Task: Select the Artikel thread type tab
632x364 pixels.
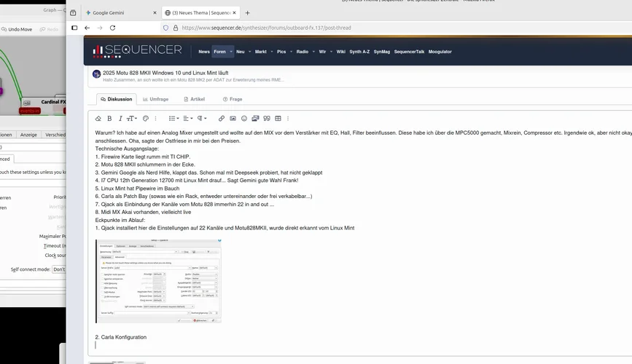Action: click(x=195, y=99)
